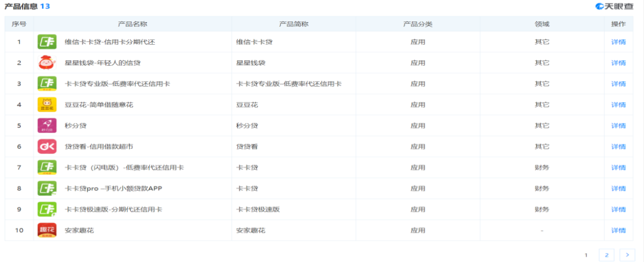644x262 pixels.
Task: Click product name 卡卡贷专业版–低费率代还信用卡
Action: (x=117, y=84)
